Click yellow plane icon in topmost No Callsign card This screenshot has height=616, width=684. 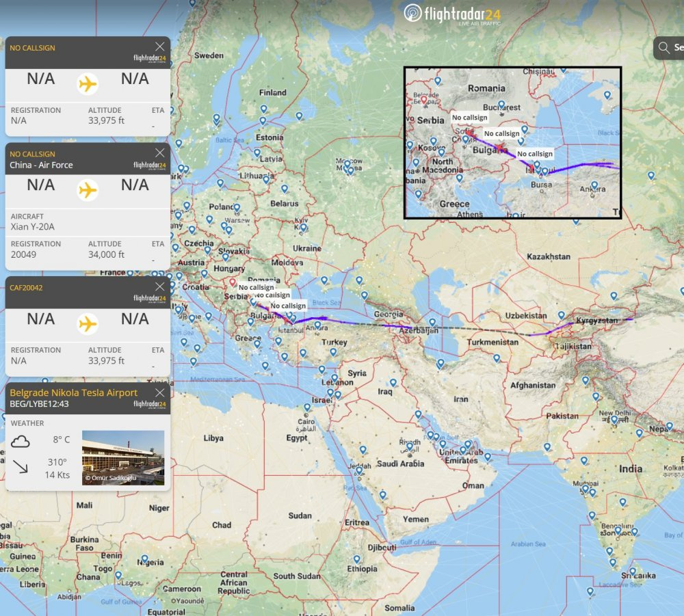coord(88,83)
